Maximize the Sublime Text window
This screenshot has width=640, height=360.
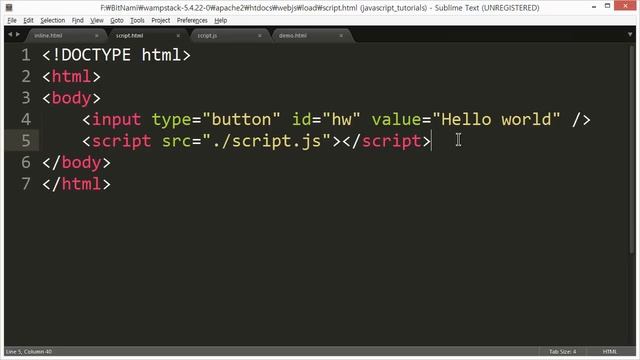[x=607, y=6]
